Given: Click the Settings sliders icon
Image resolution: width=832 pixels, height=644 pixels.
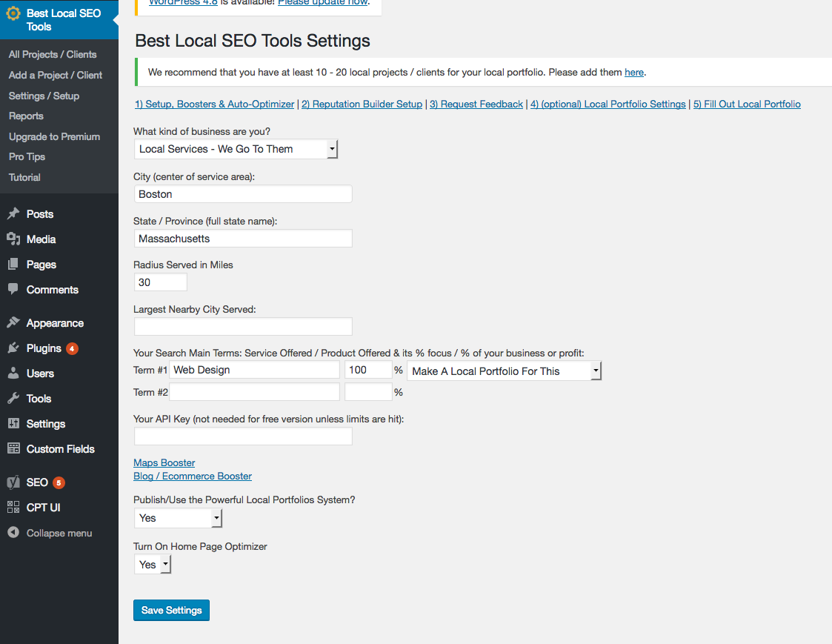Looking at the screenshot, I should pos(13,424).
